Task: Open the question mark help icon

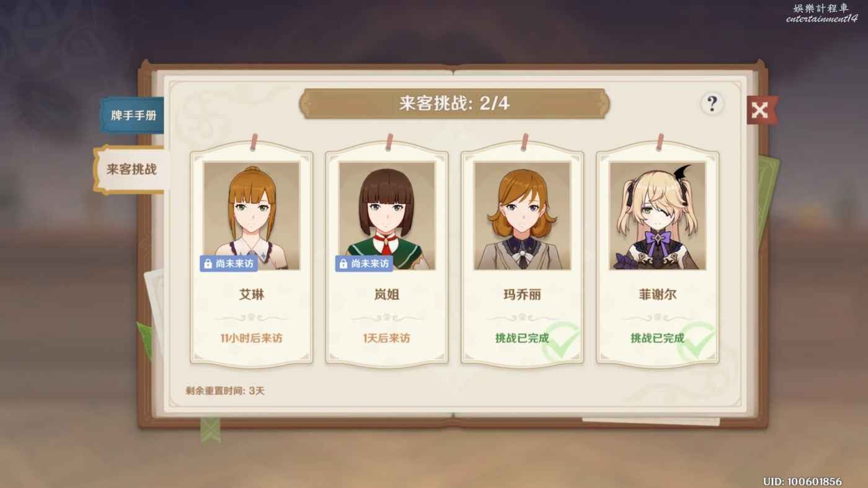Action: point(712,104)
